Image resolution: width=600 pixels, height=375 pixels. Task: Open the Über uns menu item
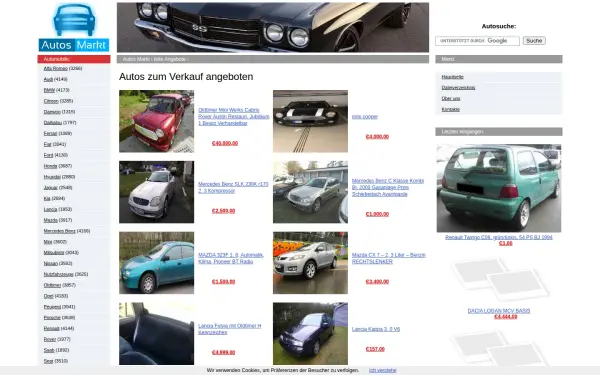click(451, 99)
